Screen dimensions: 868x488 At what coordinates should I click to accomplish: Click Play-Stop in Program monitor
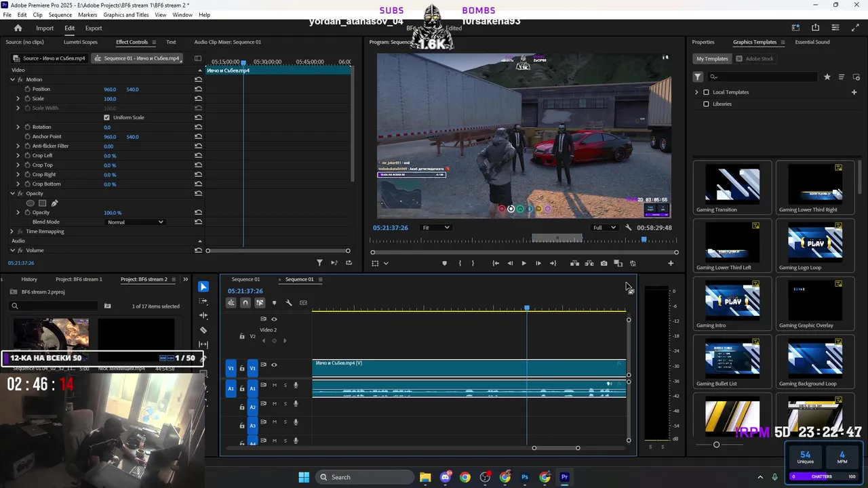coord(524,263)
